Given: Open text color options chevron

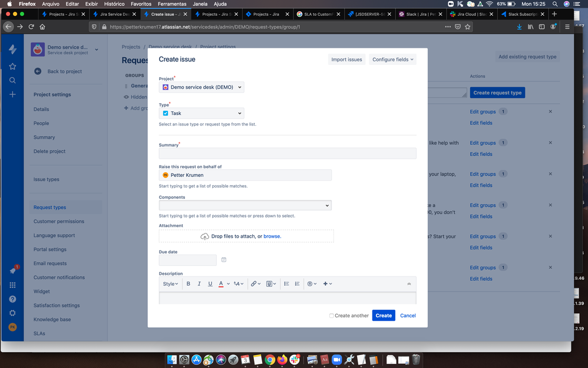Looking at the screenshot, I should click(228, 284).
